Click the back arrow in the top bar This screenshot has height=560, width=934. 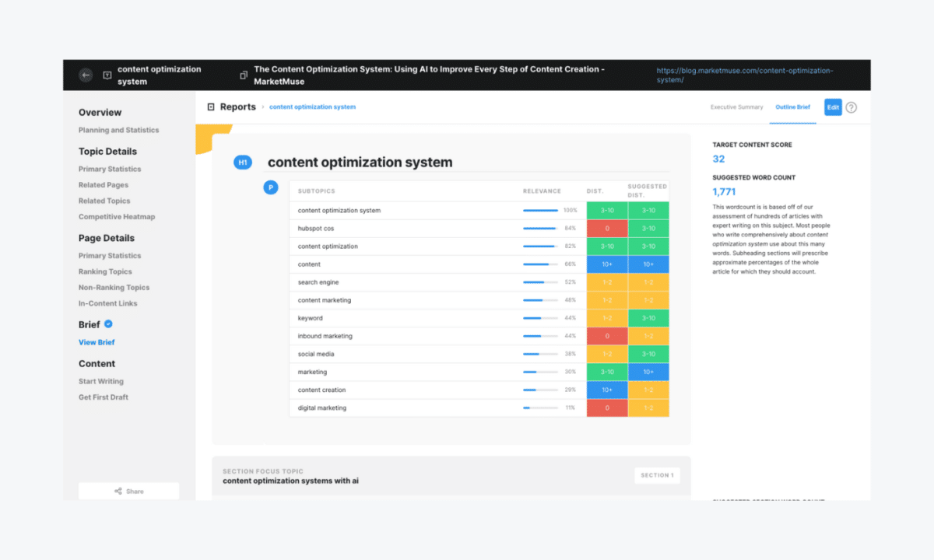(x=86, y=75)
